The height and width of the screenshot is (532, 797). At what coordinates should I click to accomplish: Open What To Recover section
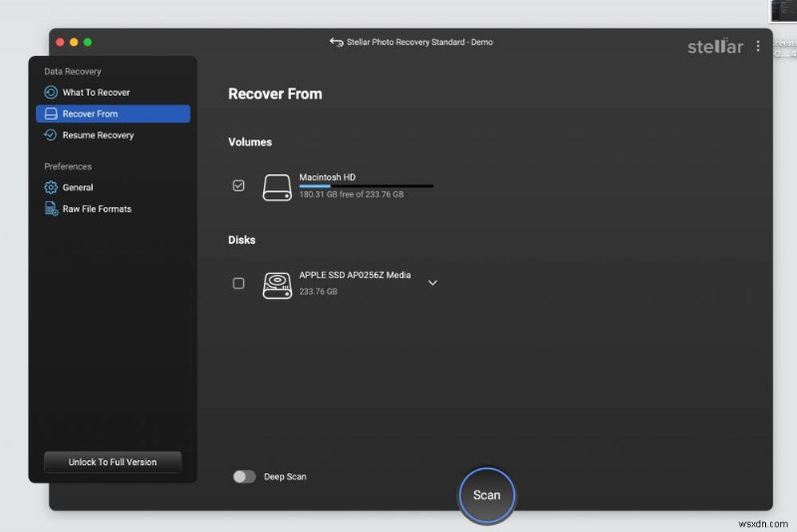113,93
